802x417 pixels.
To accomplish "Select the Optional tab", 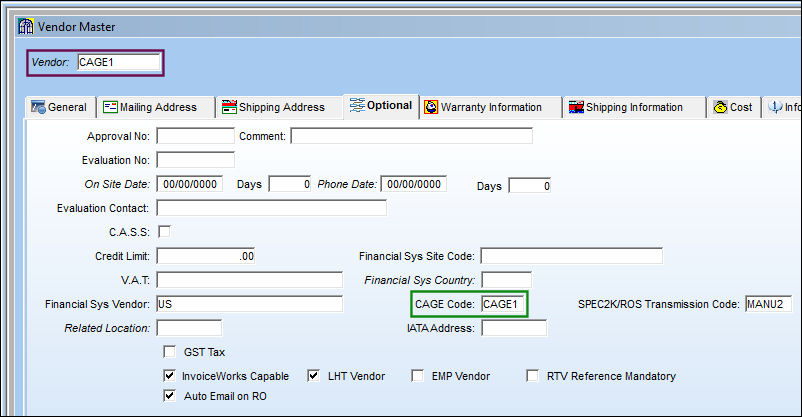I will (x=381, y=106).
